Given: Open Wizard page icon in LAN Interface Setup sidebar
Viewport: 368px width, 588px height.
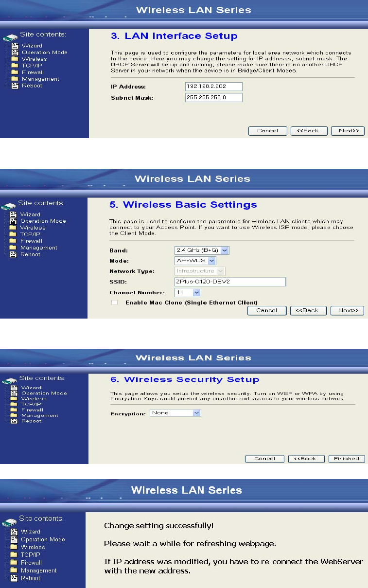Looking at the screenshot, I should click(x=15, y=46).
